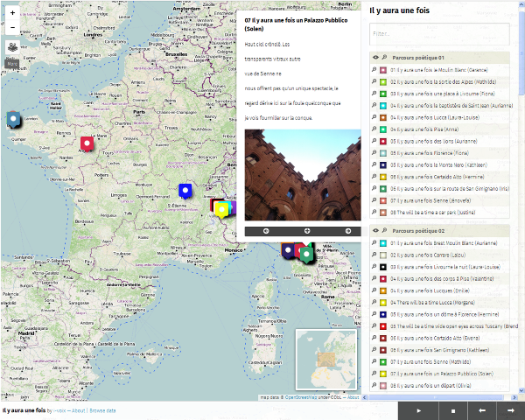The image size is (525, 420).
Task: Click the yellow swatch beside Lucca (Morgane)
Action: [x=383, y=303]
